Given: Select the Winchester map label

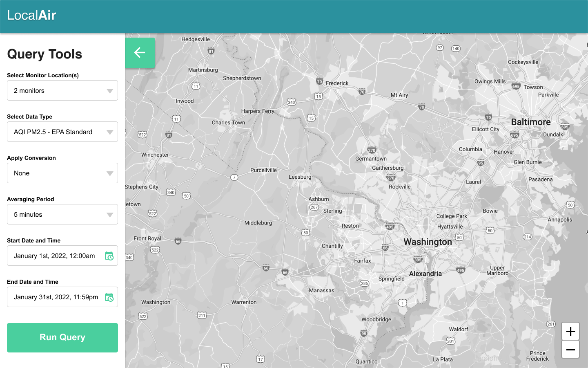Looking at the screenshot, I should (155, 155).
